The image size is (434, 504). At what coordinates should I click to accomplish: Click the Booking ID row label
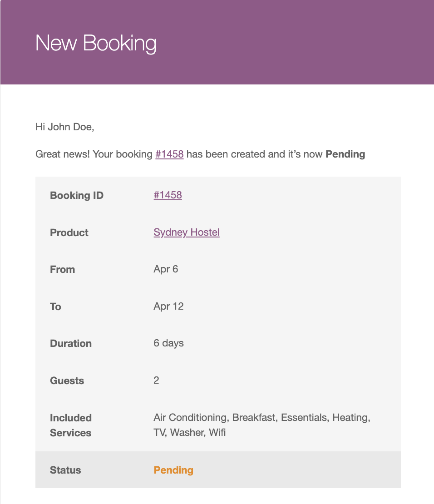tap(77, 196)
